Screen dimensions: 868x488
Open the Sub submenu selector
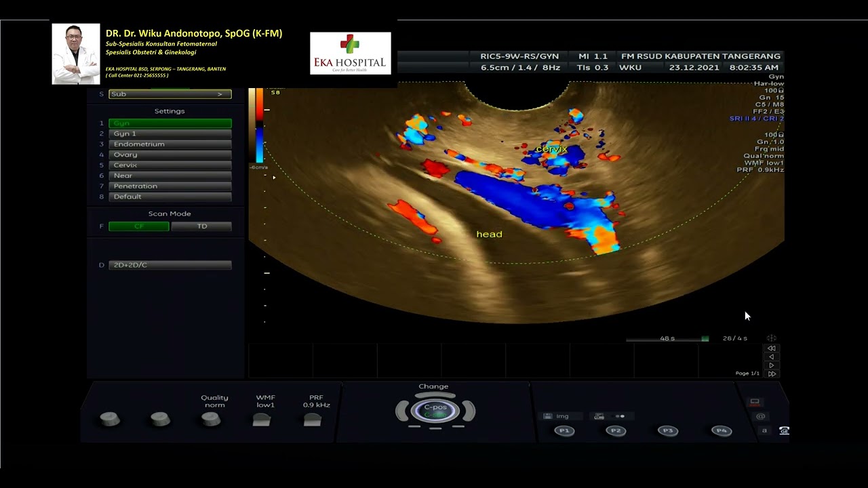tap(170, 94)
